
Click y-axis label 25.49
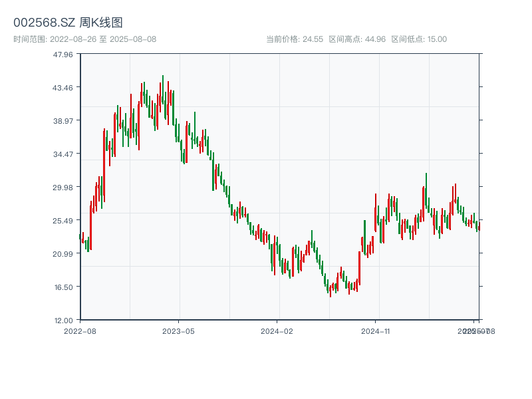click(x=63, y=221)
